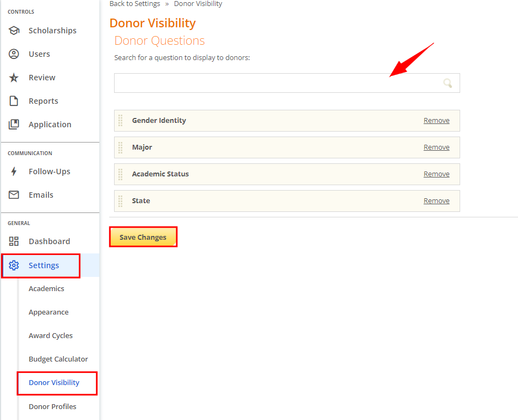The image size is (518, 420).
Task: Grab the drag handle beside Major
Action: (120, 147)
